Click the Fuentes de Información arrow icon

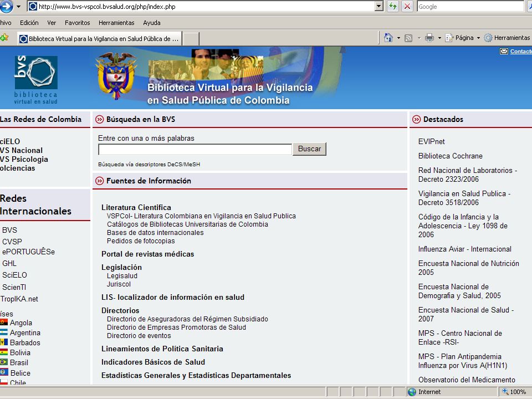point(99,181)
